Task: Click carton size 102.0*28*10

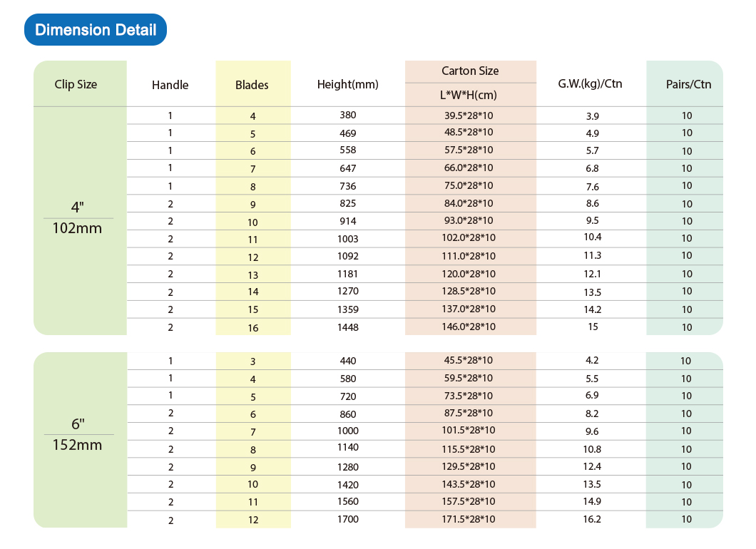Action: (469, 237)
